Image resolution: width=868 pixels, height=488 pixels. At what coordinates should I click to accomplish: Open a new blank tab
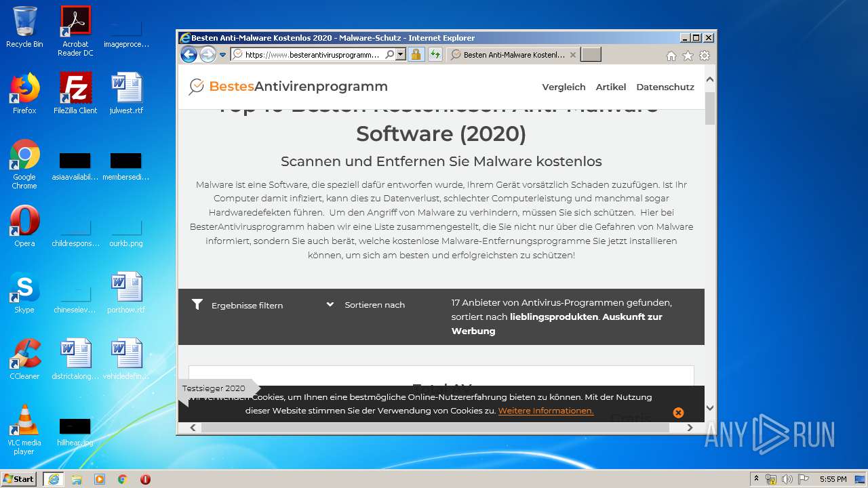coord(591,55)
